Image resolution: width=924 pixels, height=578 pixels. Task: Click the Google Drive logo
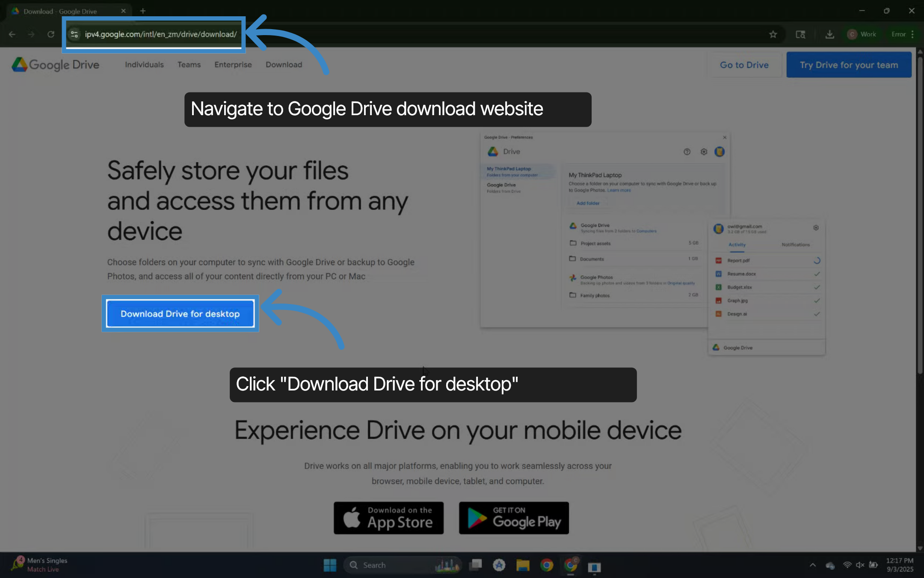click(55, 65)
